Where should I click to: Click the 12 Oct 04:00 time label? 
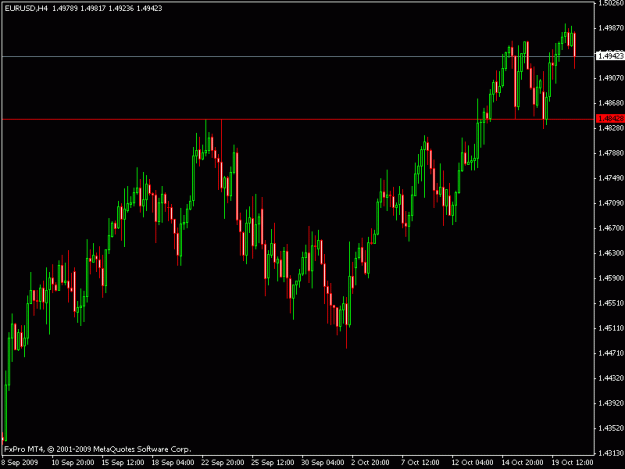coord(472,462)
